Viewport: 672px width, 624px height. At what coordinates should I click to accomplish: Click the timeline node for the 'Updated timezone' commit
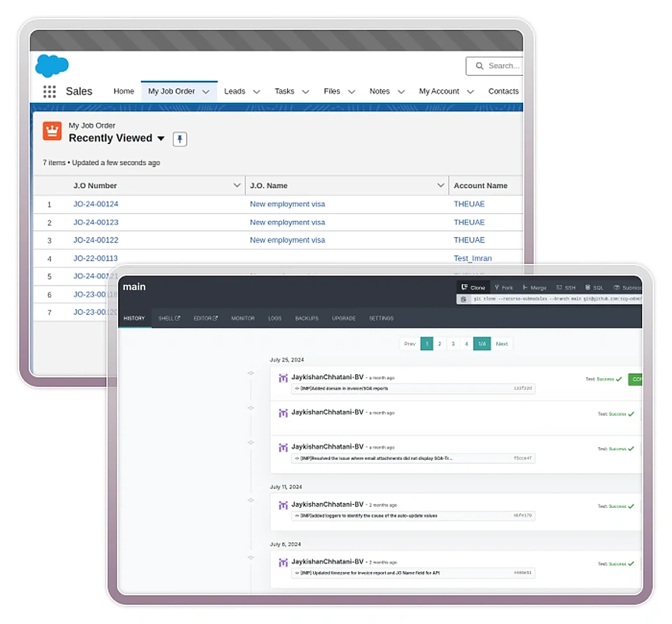pos(251,558)
